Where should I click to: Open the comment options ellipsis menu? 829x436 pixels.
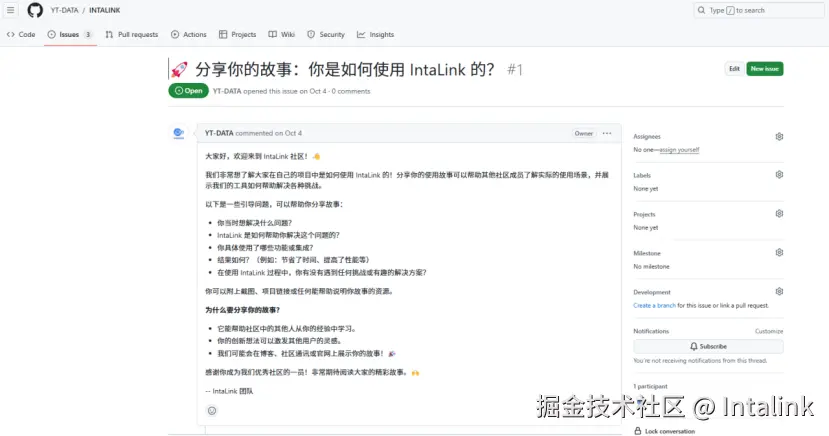coord(607,133)
